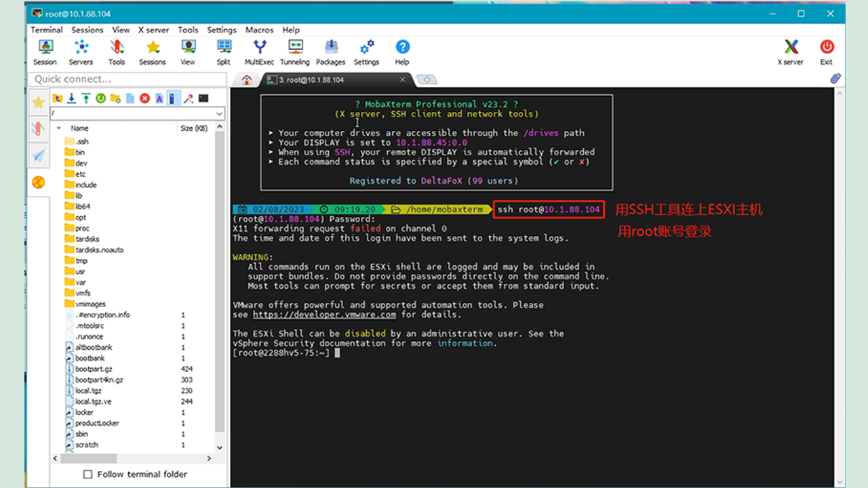
Task: Click the Session toolbar icon
Action: [x=45, y=52]
